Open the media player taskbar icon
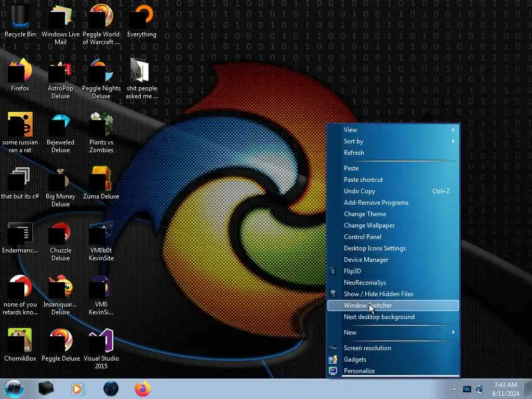 (x=77, y=389)
